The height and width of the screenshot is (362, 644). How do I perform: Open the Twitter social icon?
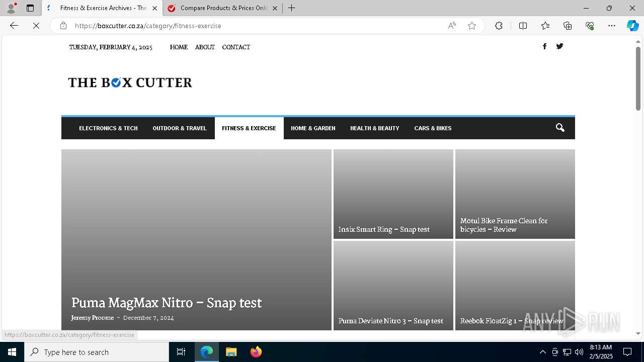point(559,46)
